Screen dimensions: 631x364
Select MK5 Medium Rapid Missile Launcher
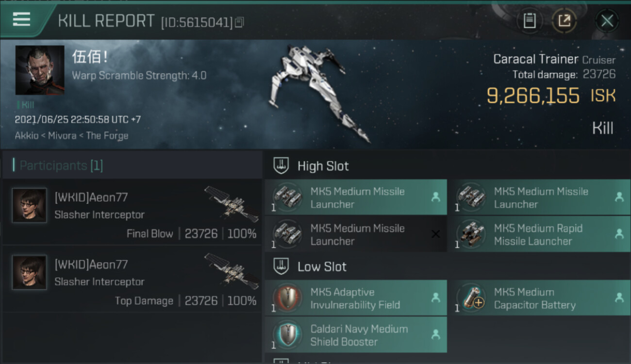pyautogui.click(x=539, y=234)
